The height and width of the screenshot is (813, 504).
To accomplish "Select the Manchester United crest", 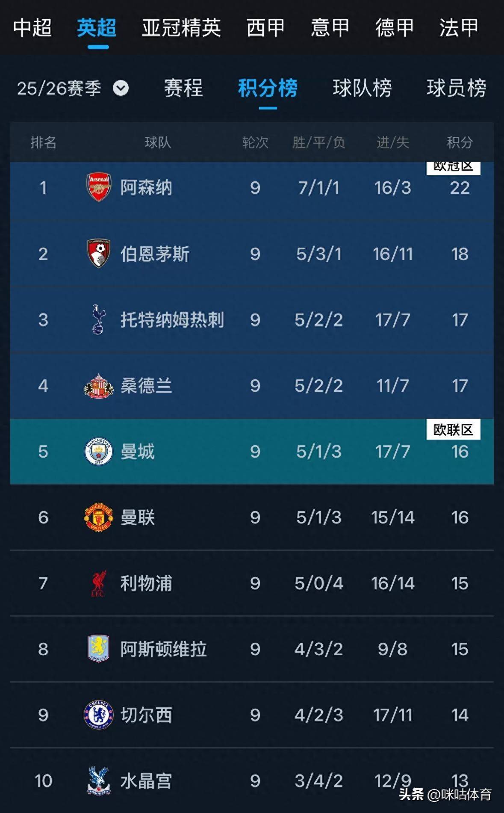I will [99, 517].
